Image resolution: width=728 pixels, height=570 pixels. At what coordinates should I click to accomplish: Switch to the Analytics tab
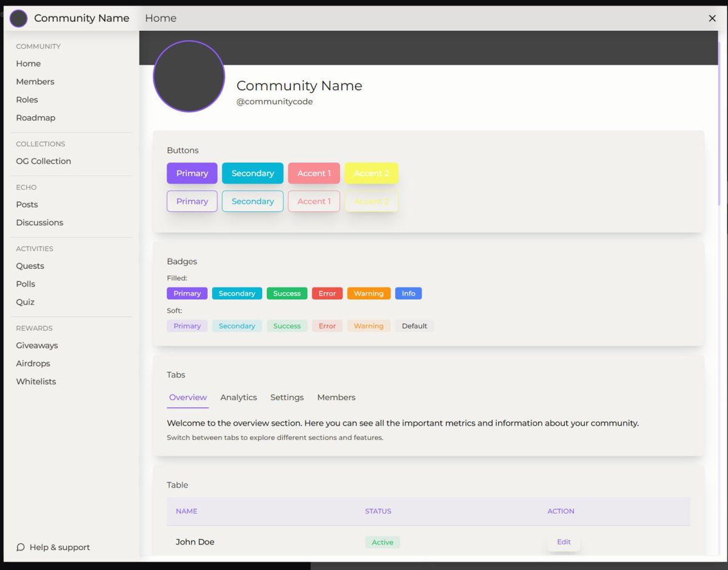238,398
